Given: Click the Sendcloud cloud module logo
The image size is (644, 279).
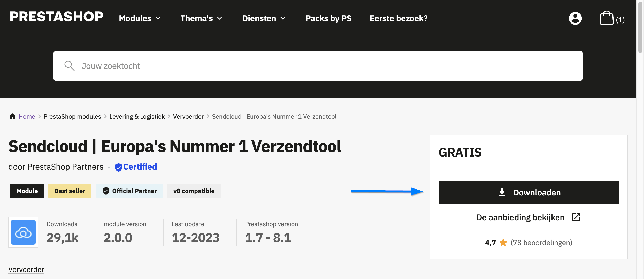Looking at the screenshot, I should click(x=23, y=232).
